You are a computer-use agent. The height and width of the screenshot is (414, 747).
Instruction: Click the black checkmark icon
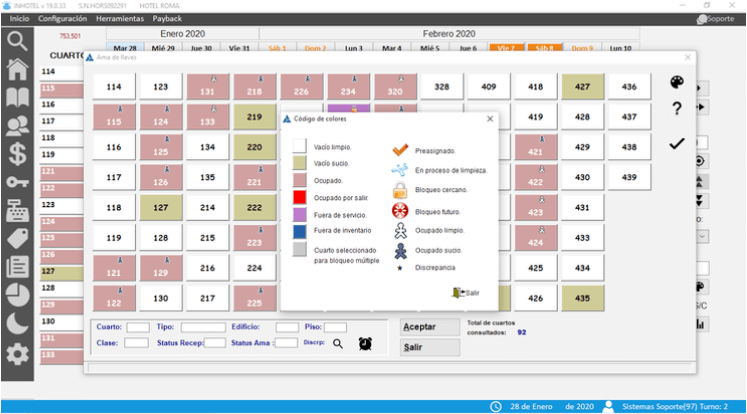[x=676, y=144]
